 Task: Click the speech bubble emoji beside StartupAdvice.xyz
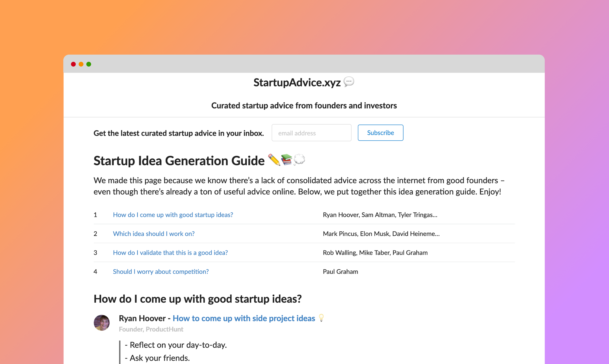(x=349, y=82)
